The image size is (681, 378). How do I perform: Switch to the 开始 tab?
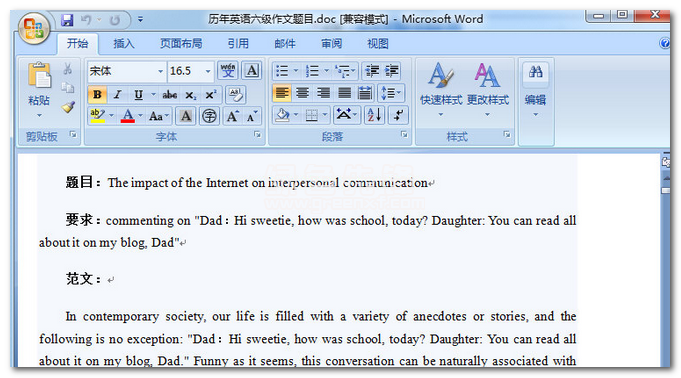pos(77,43)
